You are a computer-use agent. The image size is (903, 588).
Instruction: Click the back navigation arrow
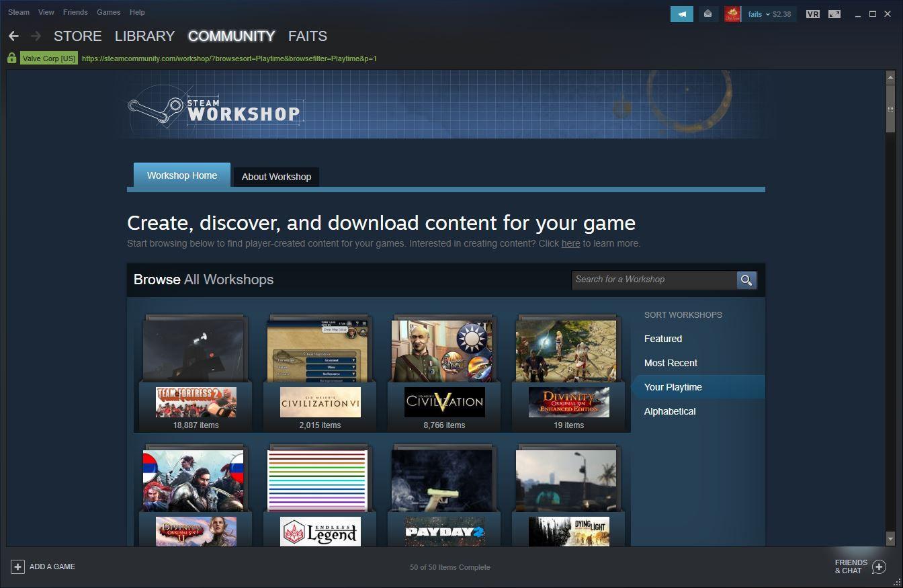click(x=13, y=36)
